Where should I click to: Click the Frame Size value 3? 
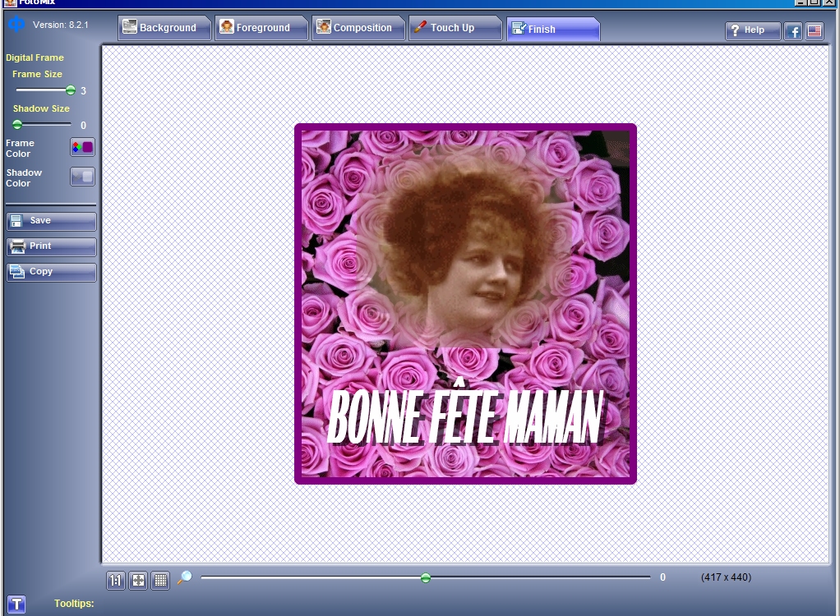tap(84, 91)
